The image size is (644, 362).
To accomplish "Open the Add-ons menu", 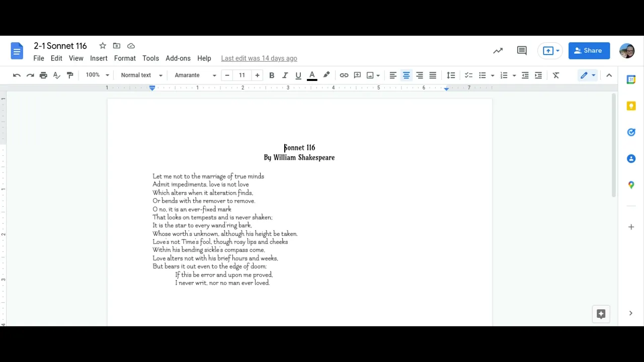I will (x=178, y=58).
